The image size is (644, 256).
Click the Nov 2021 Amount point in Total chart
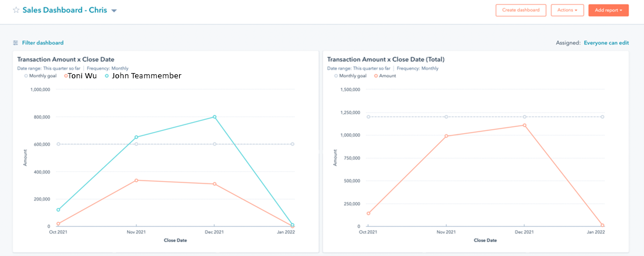[446, 136]
